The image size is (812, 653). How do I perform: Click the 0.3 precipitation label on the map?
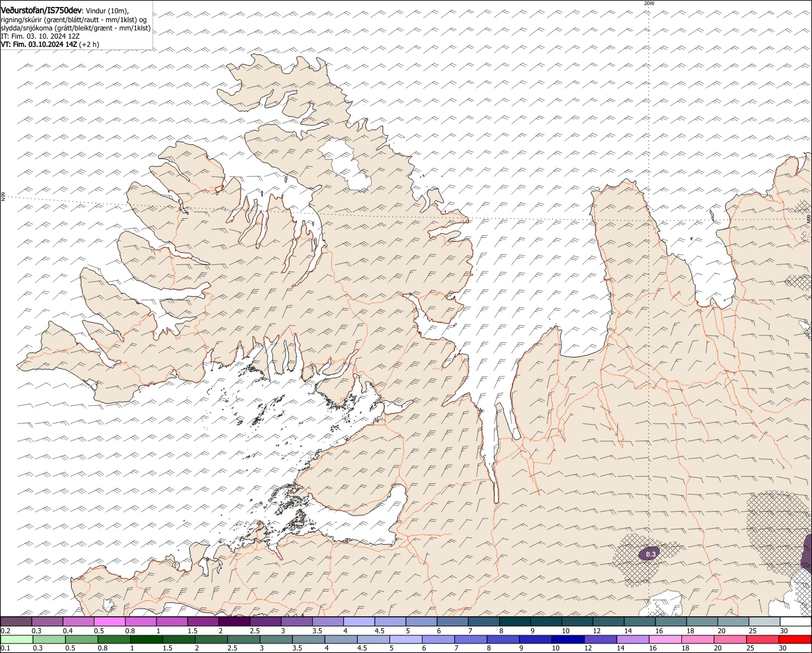[x=651, y=555]
